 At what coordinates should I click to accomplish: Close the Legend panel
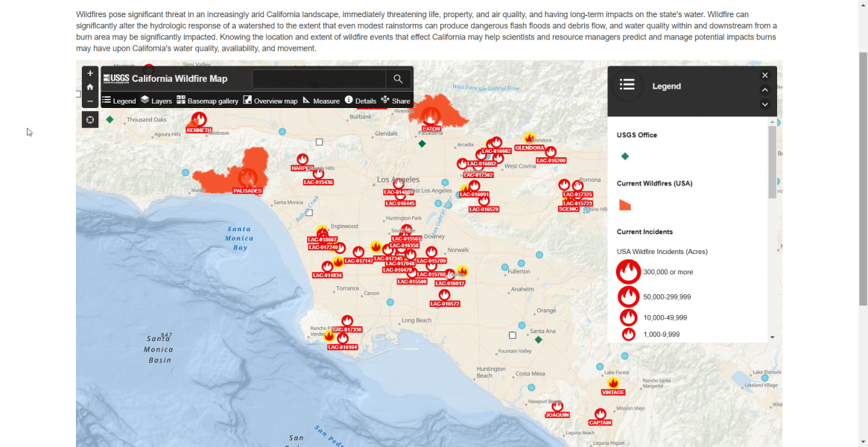pyautogui.click(x=764, y=75)
